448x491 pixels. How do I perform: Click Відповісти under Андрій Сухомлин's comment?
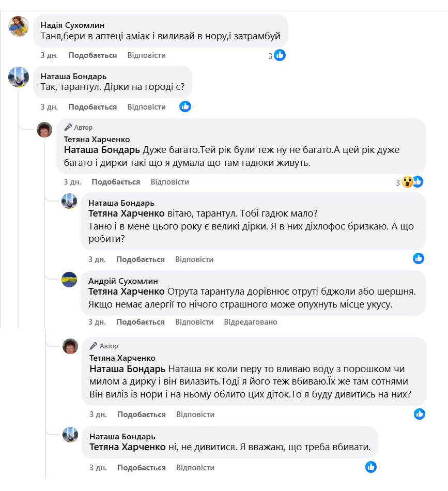tap(194, 322)
